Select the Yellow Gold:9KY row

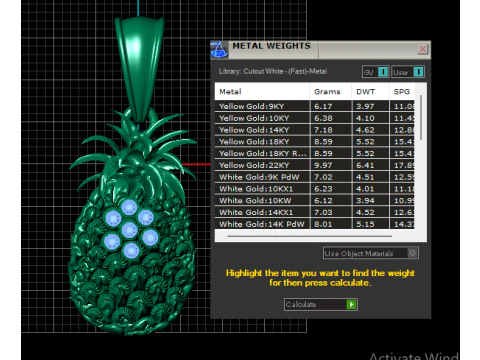point(315,106)
